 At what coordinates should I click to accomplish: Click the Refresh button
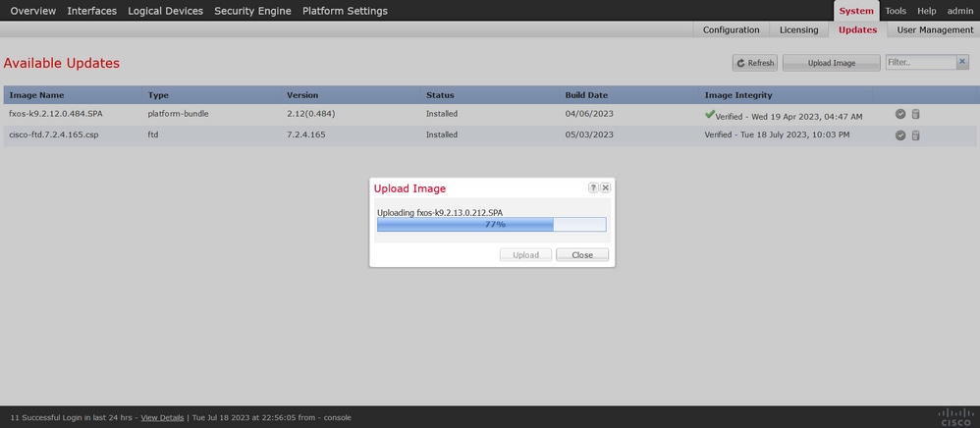(755, 63)
